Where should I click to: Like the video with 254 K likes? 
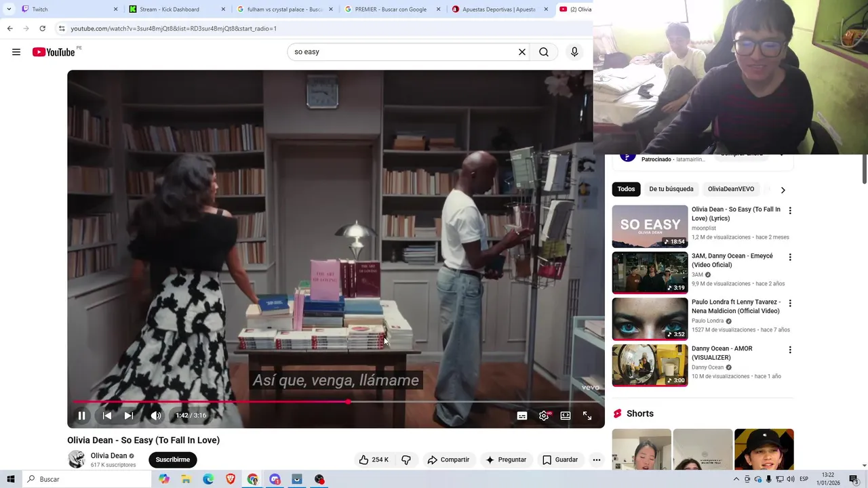click(x=374, y=460)
